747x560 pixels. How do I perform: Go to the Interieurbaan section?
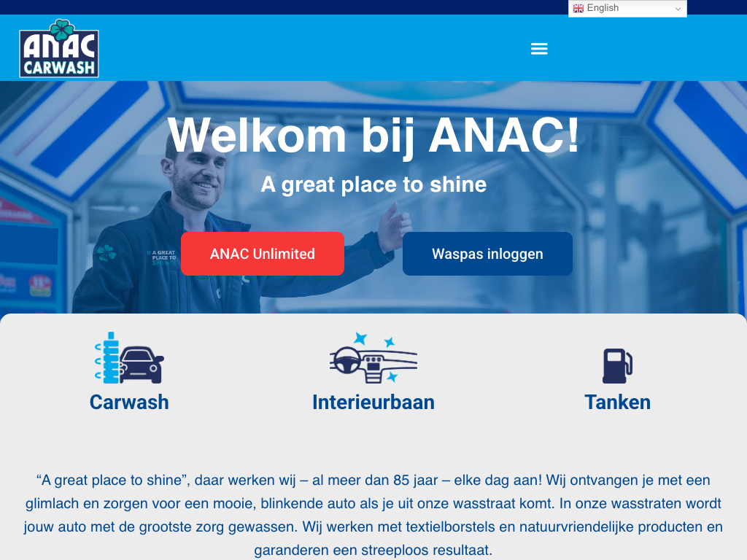coord(373,402)
